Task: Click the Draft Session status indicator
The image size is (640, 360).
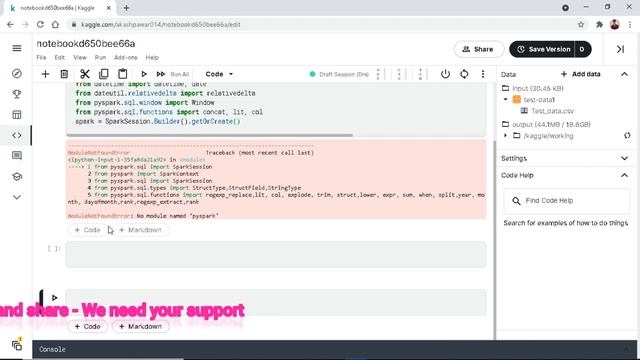Action: click(339, 74)
